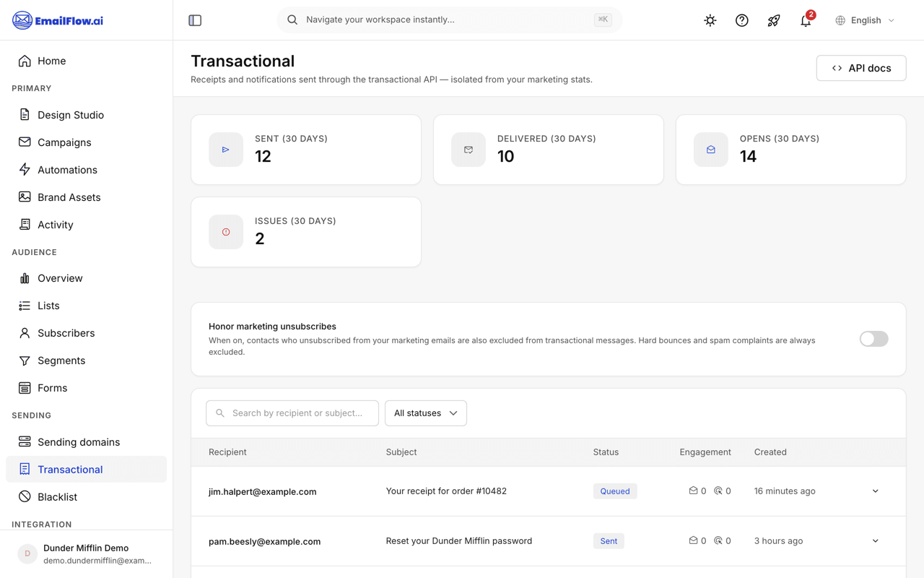Viewport: 924px width, 578px height.
Task: Click clicks count icon in Pam's row
Action: [718, 540]
